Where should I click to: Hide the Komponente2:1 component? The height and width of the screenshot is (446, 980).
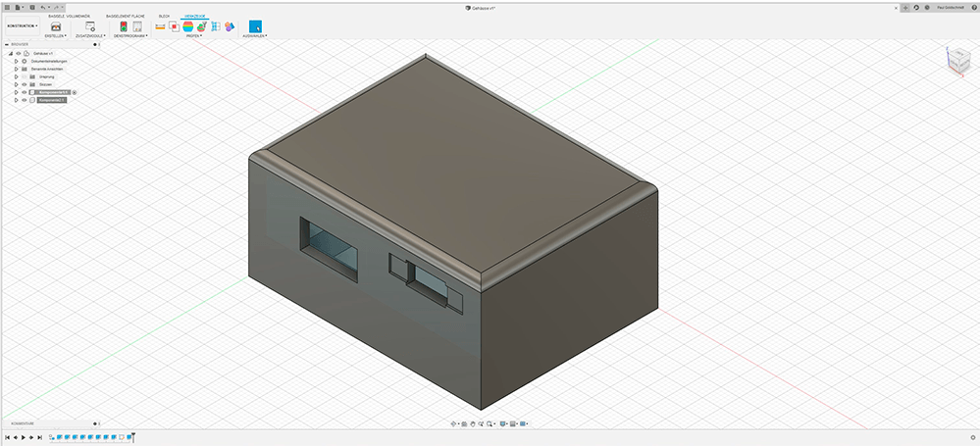pyautogui.click(x=24, y=100)
